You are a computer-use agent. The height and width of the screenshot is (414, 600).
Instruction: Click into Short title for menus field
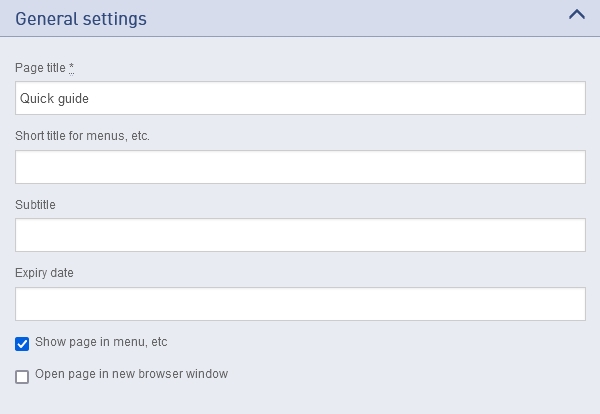(300, 167)
